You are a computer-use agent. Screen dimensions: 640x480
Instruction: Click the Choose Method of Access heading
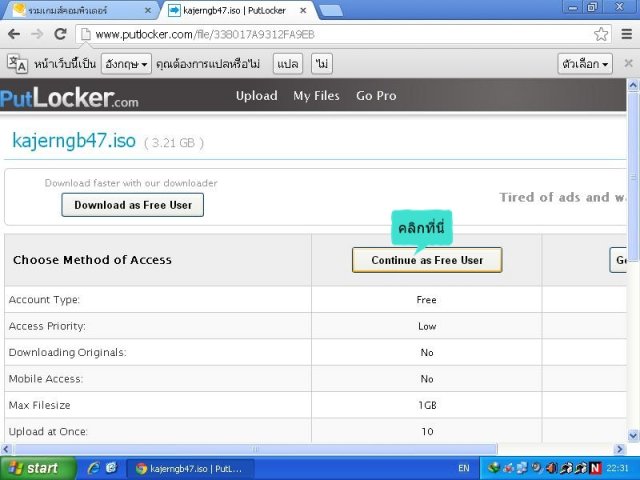92,260
